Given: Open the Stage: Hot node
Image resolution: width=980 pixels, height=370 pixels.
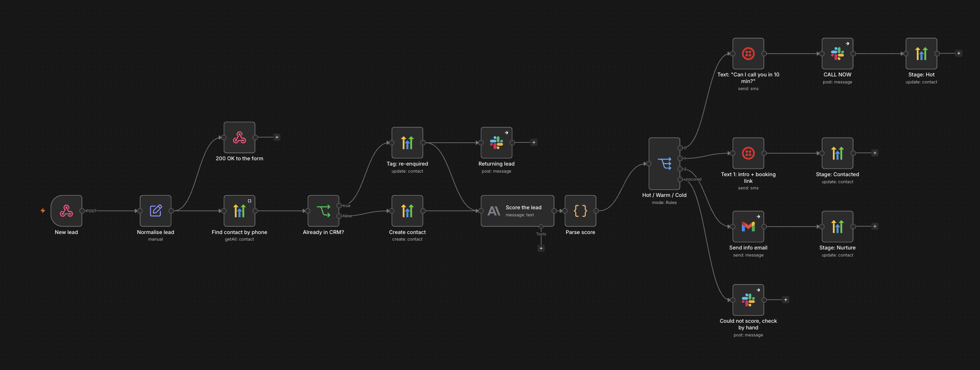Looking at the screenshot, I should 922,53.
